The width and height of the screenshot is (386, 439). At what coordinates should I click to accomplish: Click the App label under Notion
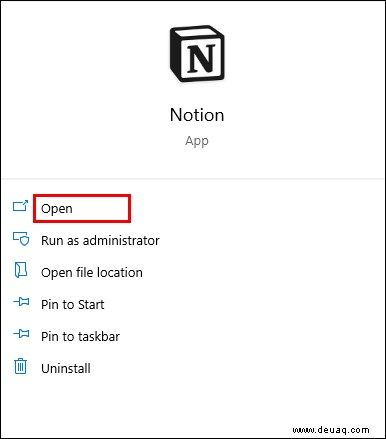[197, 141]
